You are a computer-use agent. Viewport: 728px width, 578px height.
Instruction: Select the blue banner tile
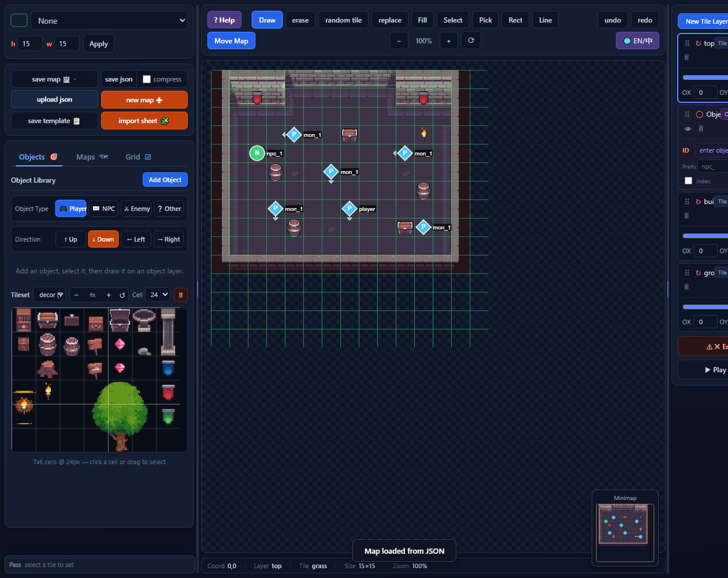point(168,368)
